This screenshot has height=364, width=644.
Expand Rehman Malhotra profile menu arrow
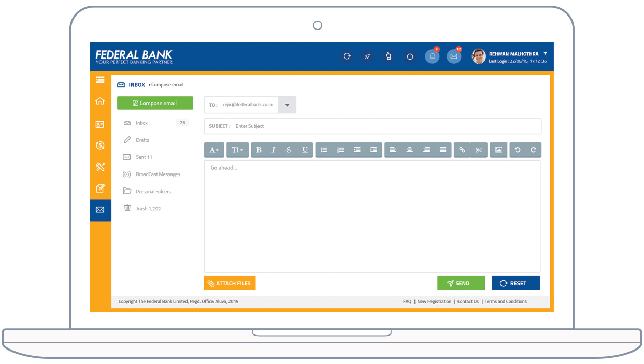(x=545, y=53)
